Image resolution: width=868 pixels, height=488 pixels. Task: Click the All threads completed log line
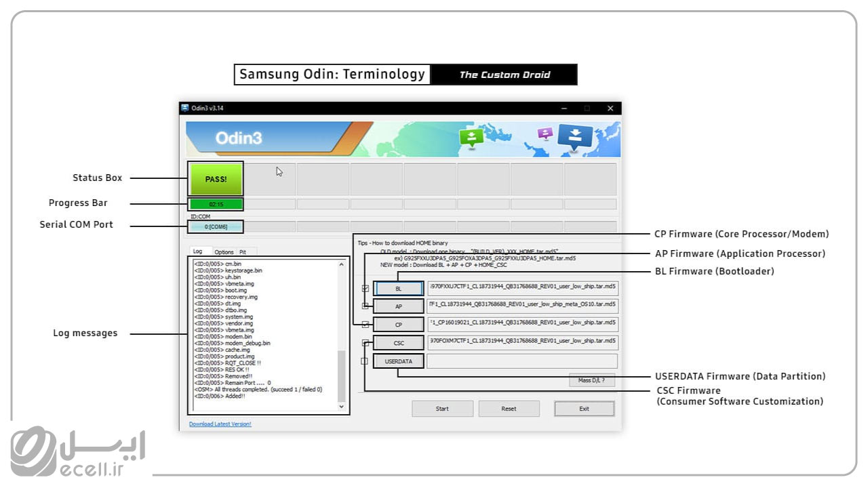point(258,390)
